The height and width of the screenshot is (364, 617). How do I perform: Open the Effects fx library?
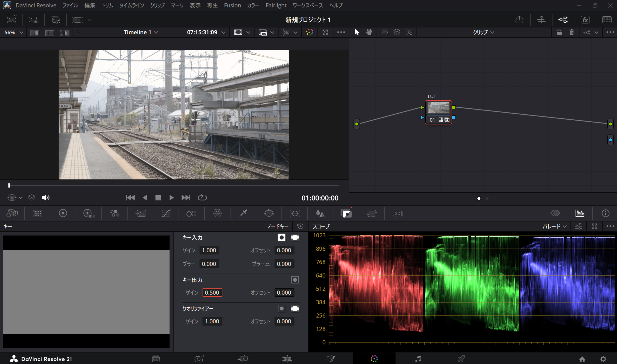point(585,20)
